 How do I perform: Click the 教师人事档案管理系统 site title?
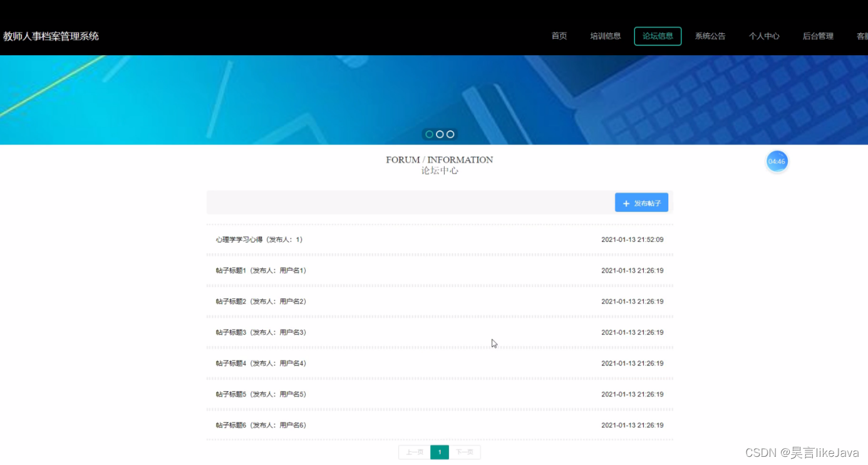(51, 36)
